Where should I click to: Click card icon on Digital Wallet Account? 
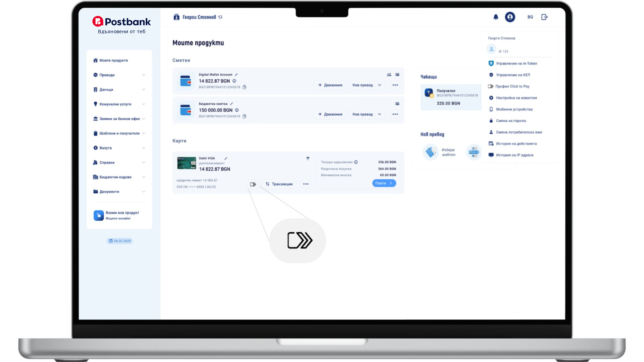pyautogui.click(x=397, y=75)
